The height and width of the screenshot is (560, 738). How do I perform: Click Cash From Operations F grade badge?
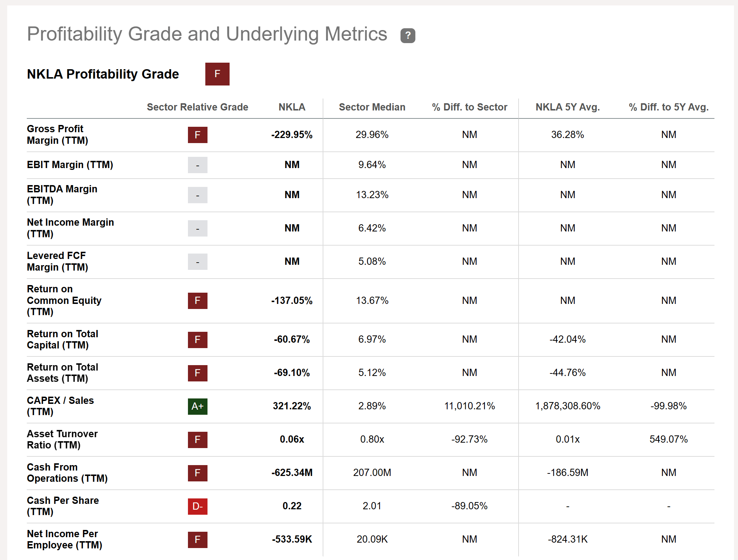point(197,473)
